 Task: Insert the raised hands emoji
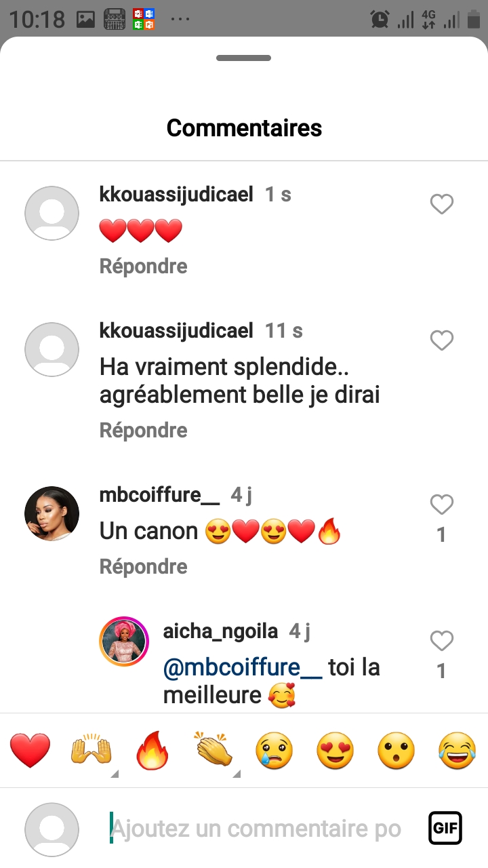tap(91, 751)
